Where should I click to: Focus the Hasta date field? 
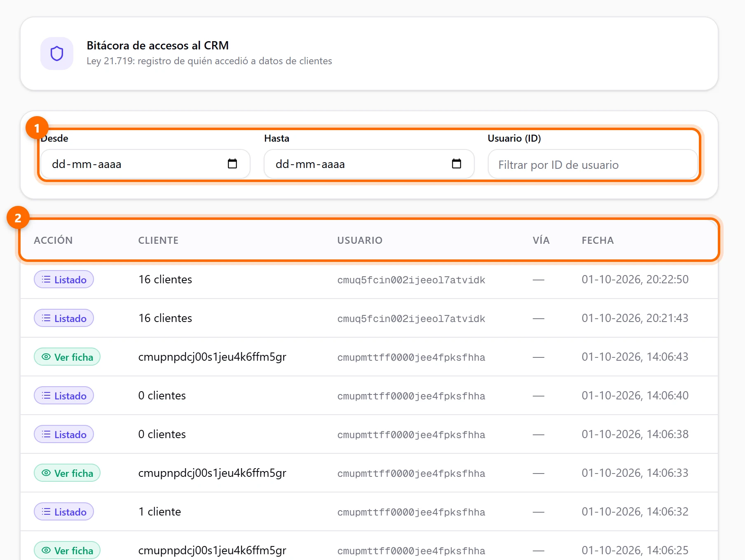point(369,164)
